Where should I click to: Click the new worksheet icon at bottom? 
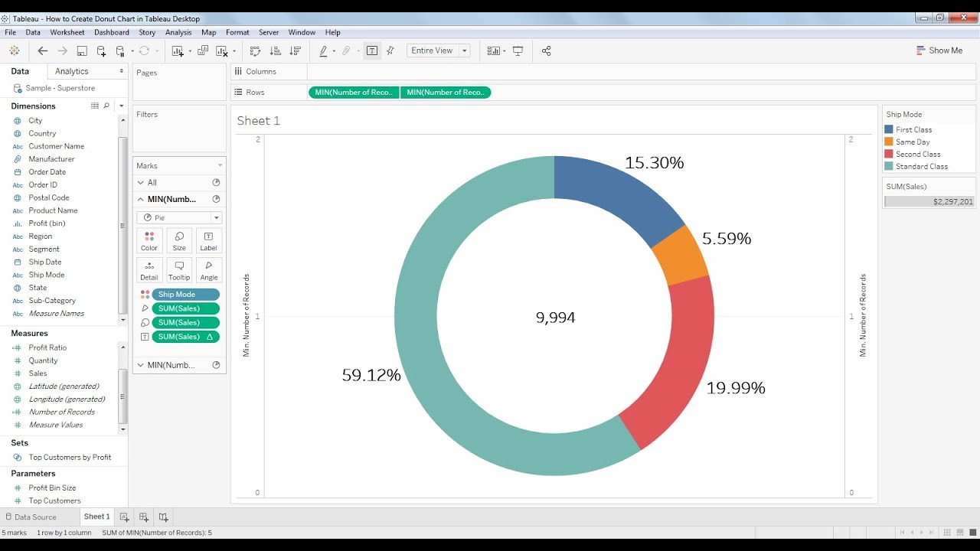(124, 517)
